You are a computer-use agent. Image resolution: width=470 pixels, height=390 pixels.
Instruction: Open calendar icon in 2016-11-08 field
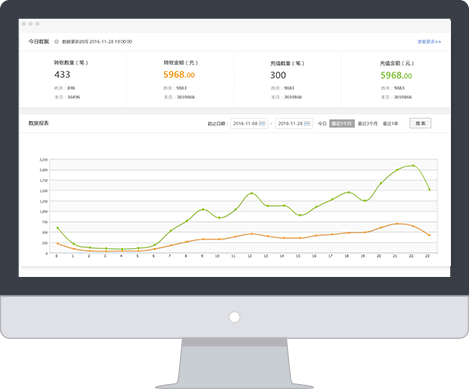click(x=262, y=124)
